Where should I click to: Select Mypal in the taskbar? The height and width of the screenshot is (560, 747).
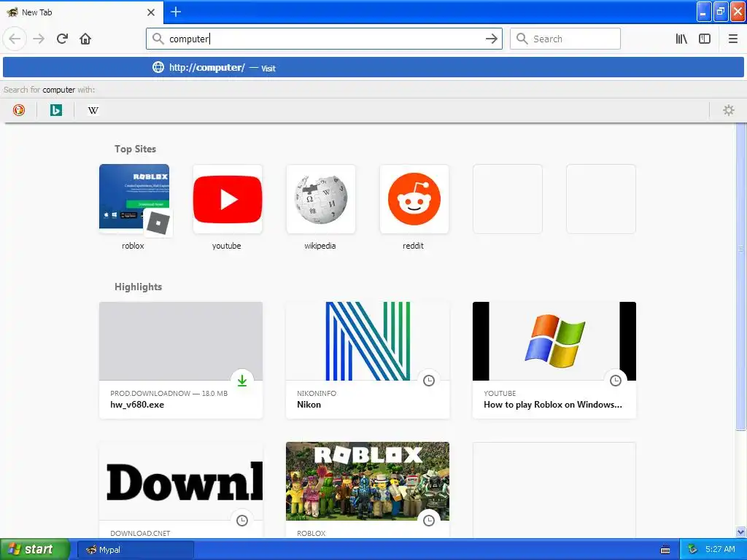click(x=135, y=550)
